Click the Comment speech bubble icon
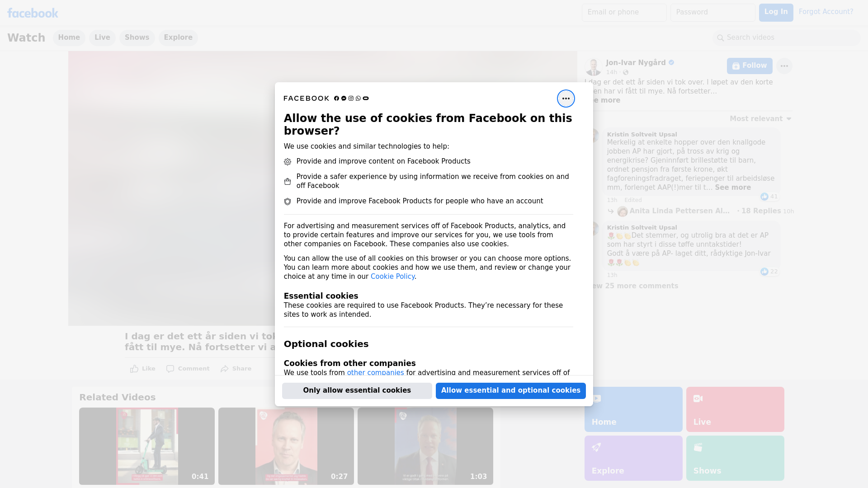This screenshot has width=868, height=488. tap(170, 369)
